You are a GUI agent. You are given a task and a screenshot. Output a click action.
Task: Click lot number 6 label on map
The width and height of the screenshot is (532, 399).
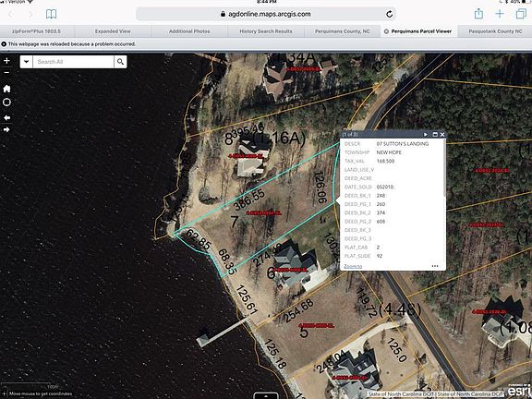pyautogui.click(x=271, y=272)
